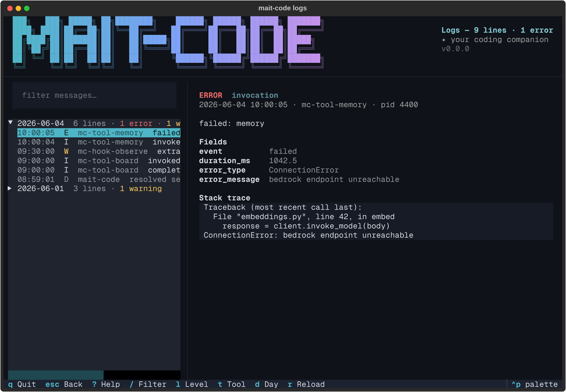Click the event field value 'failed'
The height and width of the screenshot is (392, 566).
pyautogui.click(x=283, y=151)
